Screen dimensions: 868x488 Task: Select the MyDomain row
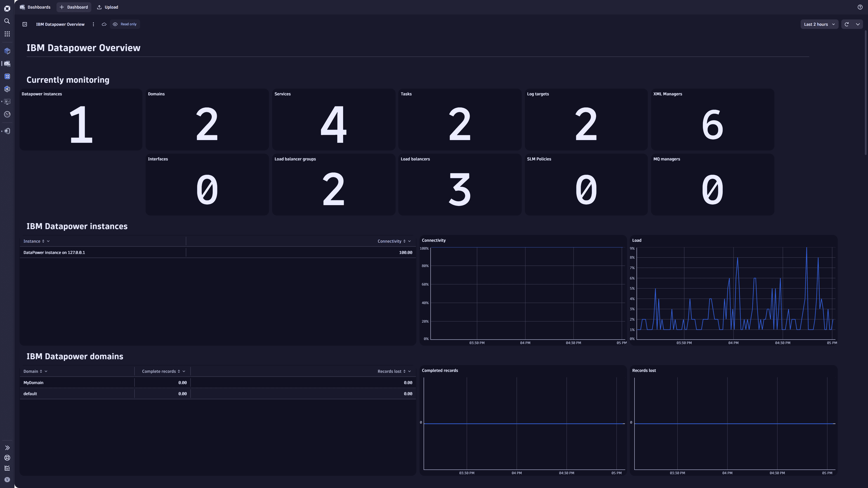click(218, 382)
